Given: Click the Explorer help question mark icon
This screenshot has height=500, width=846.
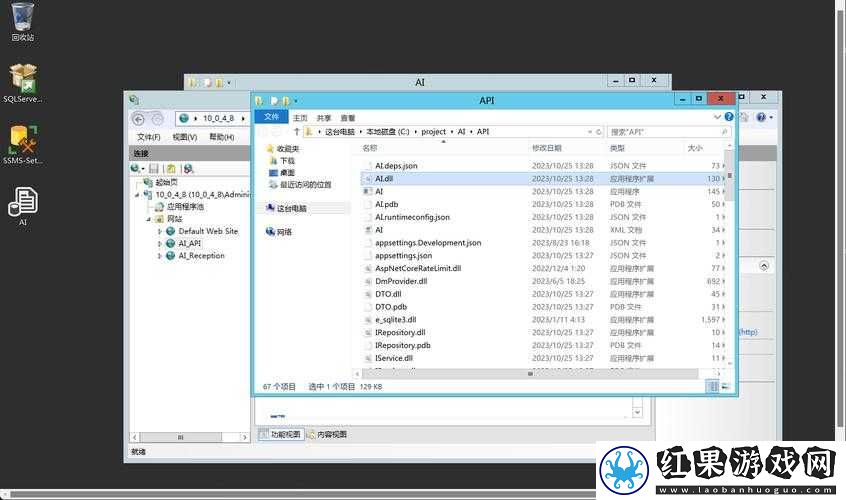Looking at the screenshot, I should (x=729, y=117).
